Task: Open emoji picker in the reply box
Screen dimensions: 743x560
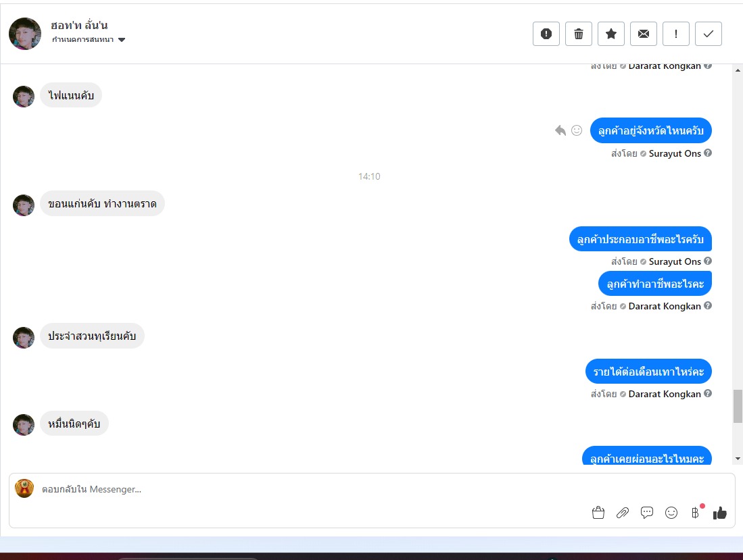Action: (x=671, y=513)
